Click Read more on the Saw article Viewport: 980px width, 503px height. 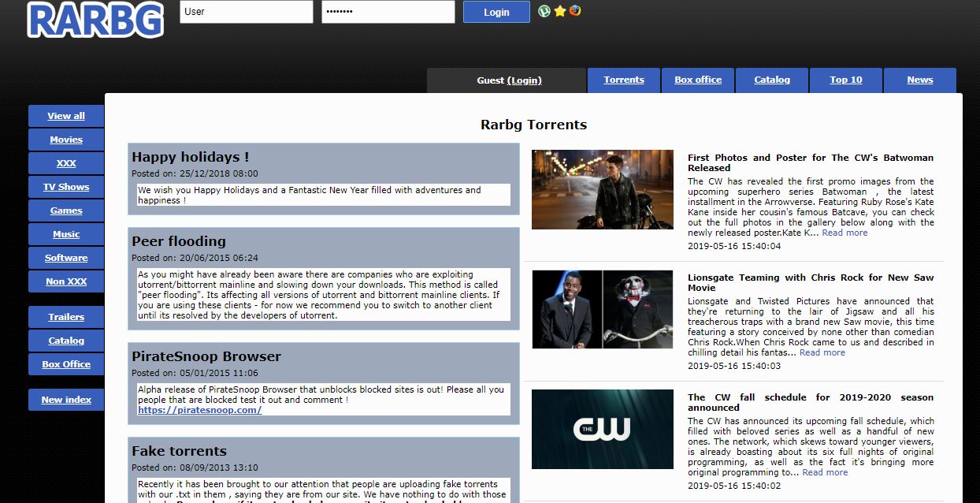(822, 352)
